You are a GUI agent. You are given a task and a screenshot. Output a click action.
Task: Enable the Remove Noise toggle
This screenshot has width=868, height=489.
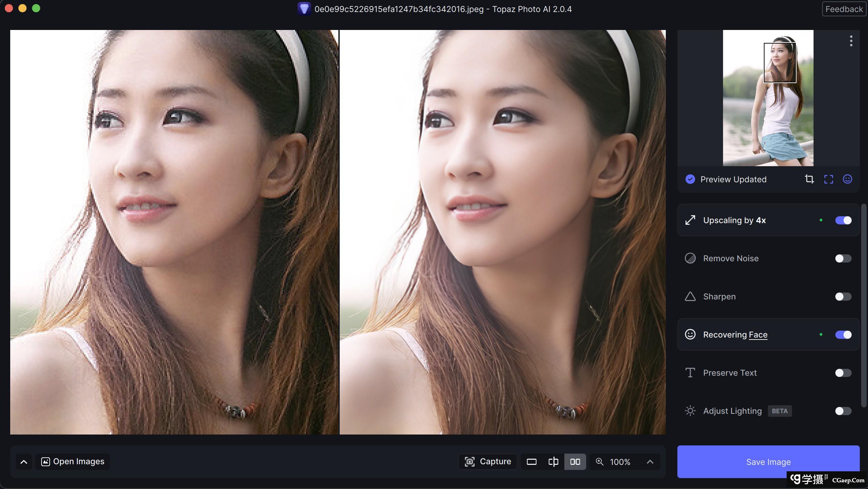coord(843,258)
